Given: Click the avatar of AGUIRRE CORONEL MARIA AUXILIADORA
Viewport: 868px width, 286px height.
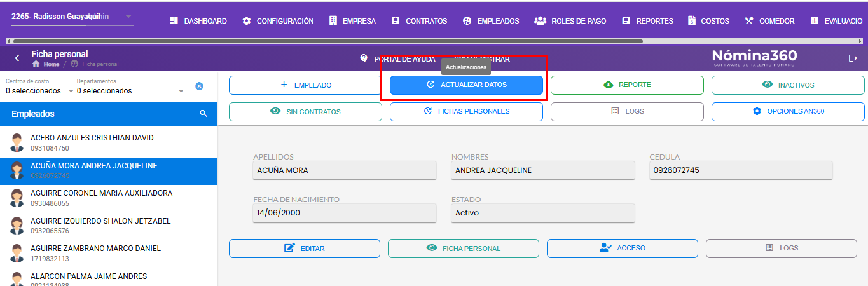Looking at the screenshot, I should (17, 198).
